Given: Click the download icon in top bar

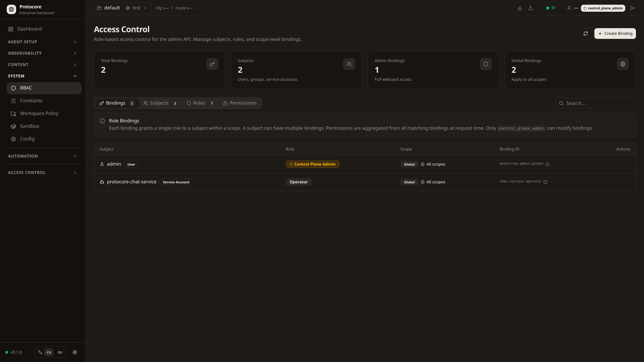Looking at the screenshot, I should coord(520,8).
